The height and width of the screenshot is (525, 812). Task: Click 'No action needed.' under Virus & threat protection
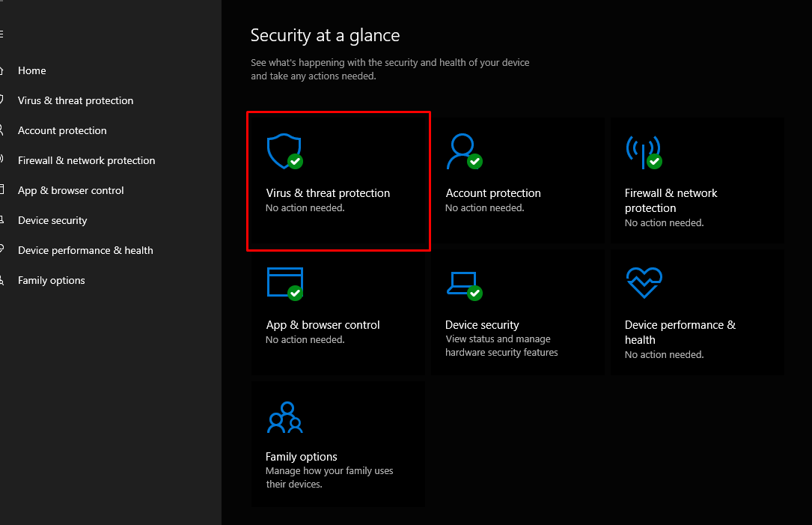pyautogui.click(x=305, y=207)
